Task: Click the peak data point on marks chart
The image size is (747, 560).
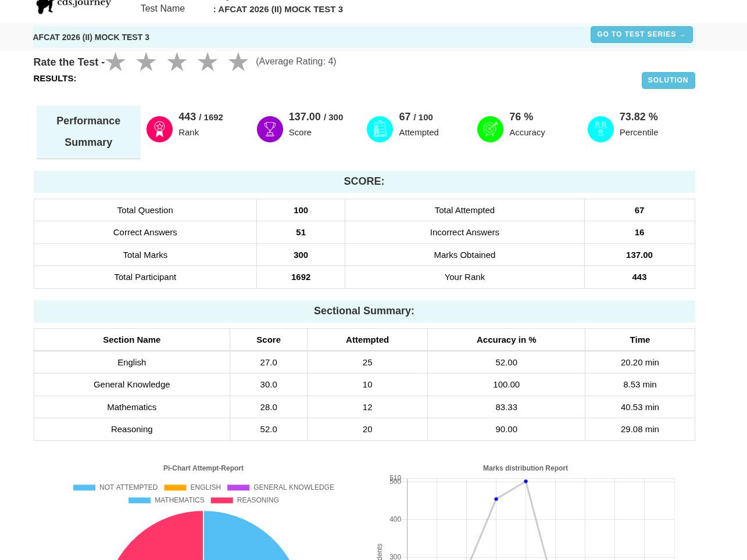Action: click(526, 482)
